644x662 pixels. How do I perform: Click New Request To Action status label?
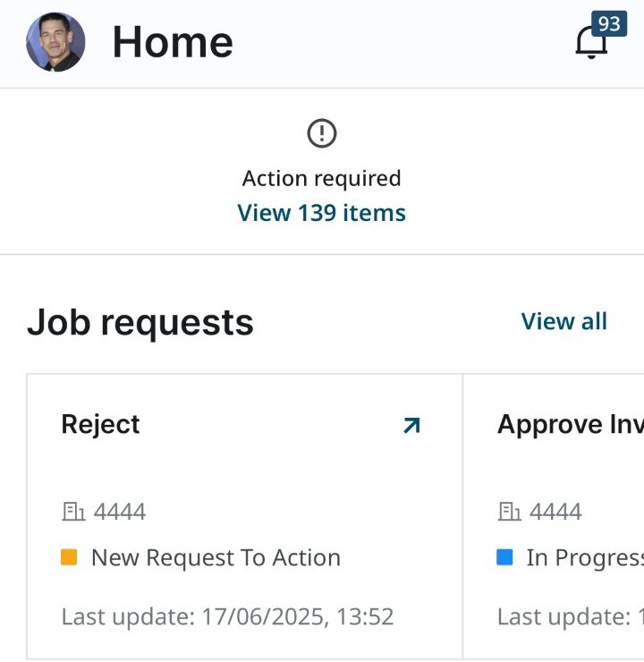coord(216,557)
